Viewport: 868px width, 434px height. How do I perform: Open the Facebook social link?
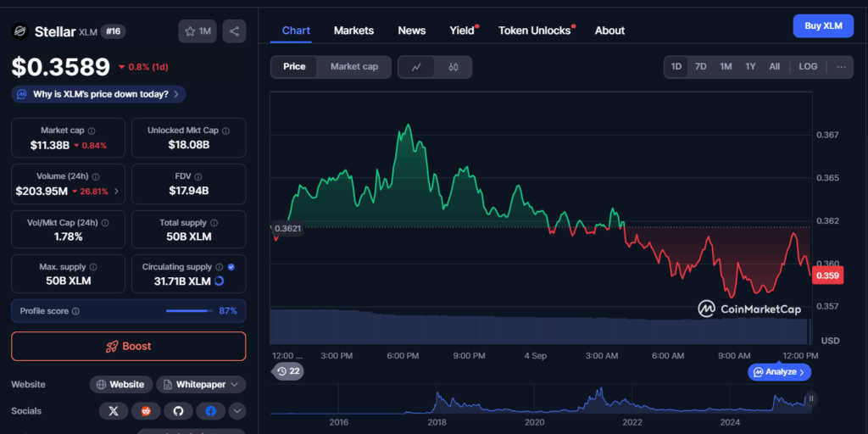210,411
